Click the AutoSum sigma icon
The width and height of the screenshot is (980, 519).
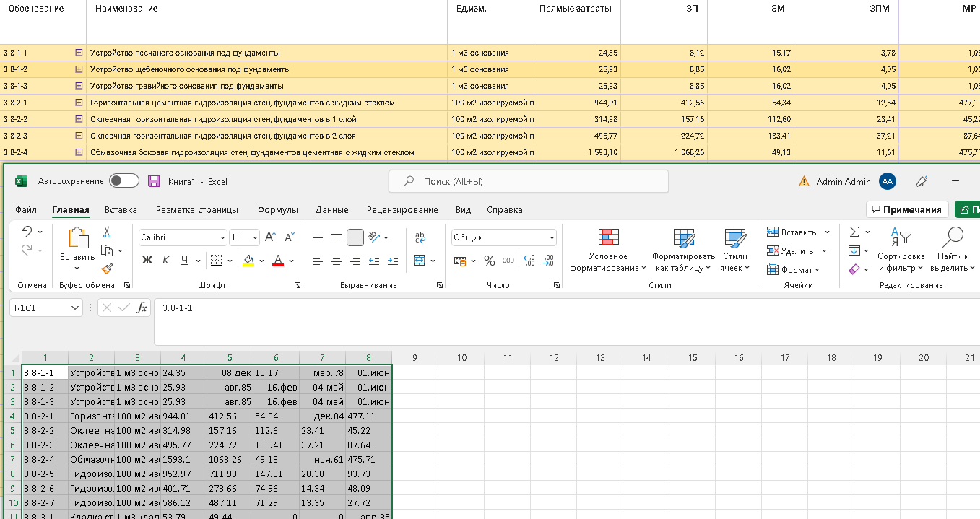click(854, 232)
